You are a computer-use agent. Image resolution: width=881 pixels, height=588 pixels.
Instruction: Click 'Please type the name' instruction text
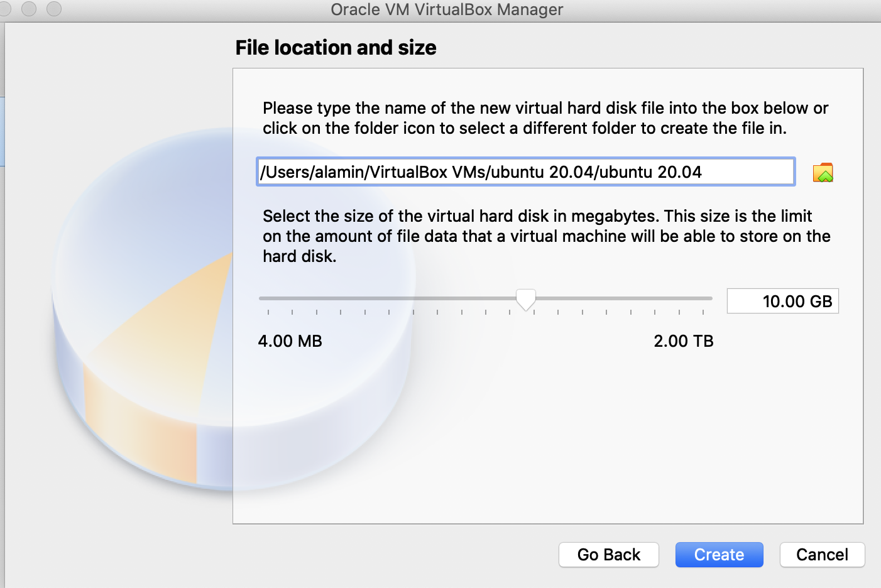click(545, 118)
